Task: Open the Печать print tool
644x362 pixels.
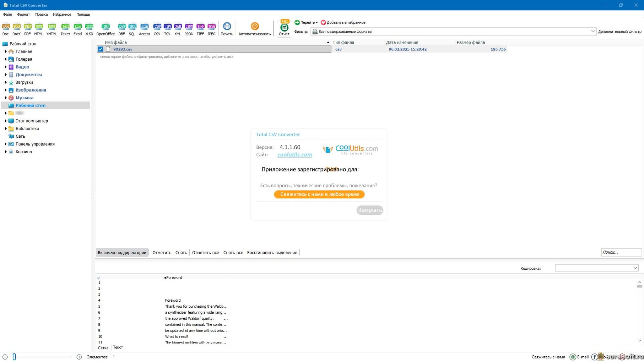Action: click(227, 29)
